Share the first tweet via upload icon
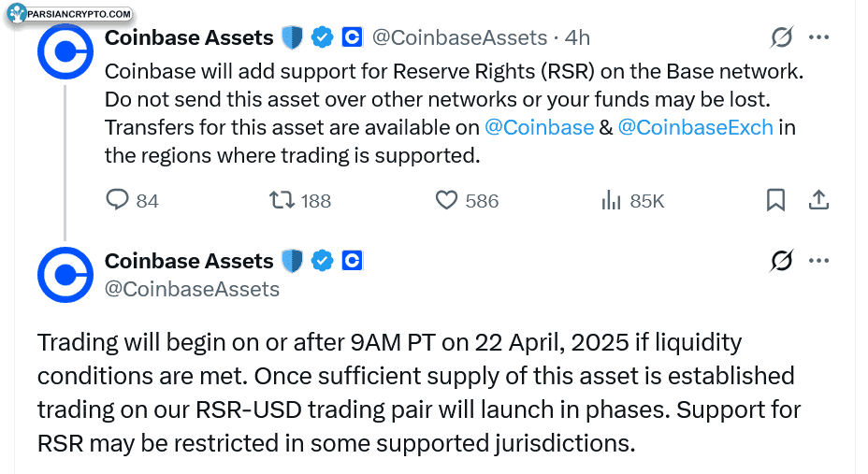 point(818,200)
